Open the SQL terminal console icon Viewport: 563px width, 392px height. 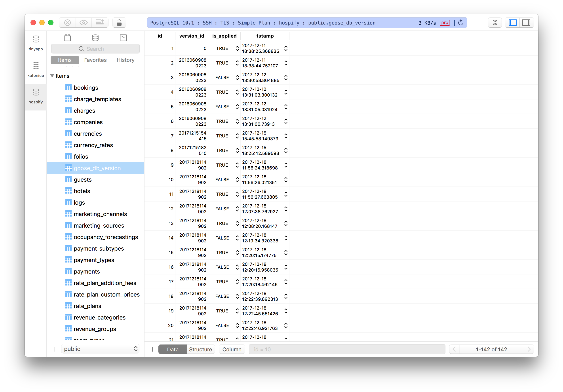coord(123,38)
